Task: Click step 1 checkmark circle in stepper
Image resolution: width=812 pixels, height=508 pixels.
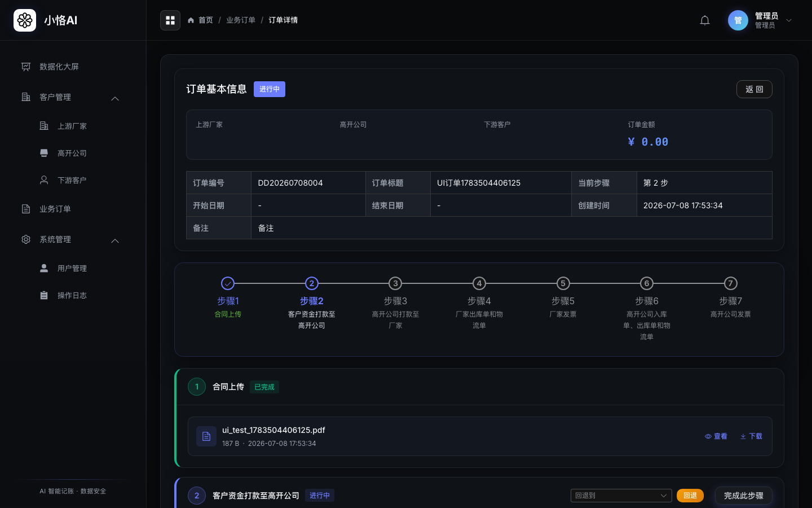Action: point(228,283)
